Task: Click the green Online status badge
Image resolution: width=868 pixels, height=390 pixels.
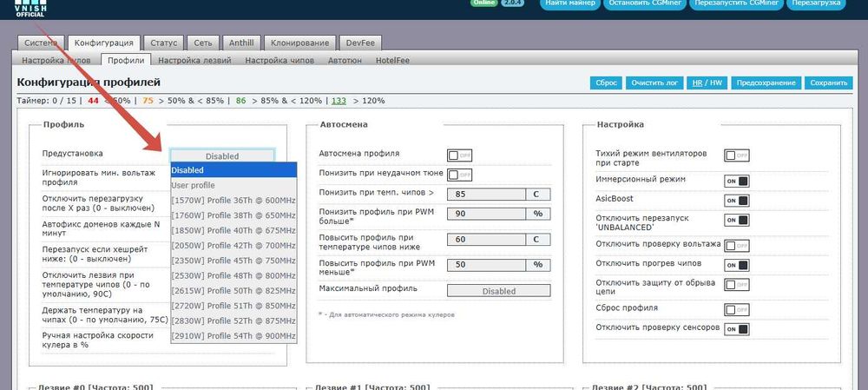Action: click(483, 3)
